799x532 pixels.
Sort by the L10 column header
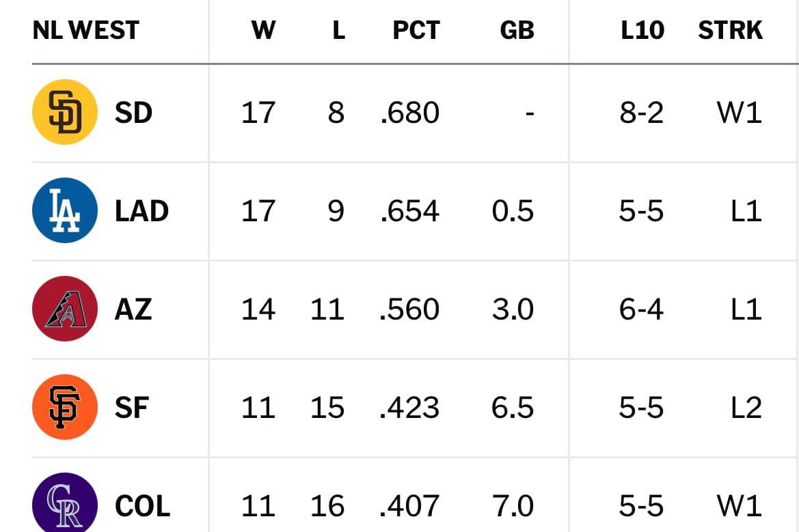click(x=642, y=30)
